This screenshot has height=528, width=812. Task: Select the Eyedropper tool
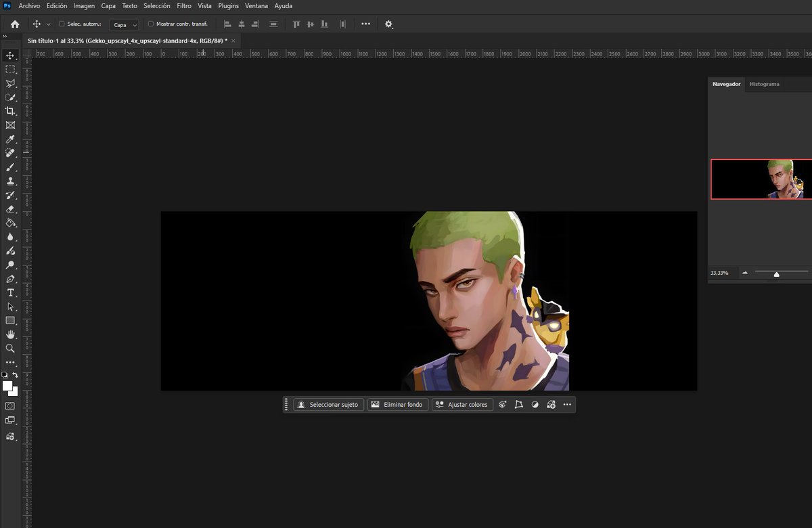point(10,139)
